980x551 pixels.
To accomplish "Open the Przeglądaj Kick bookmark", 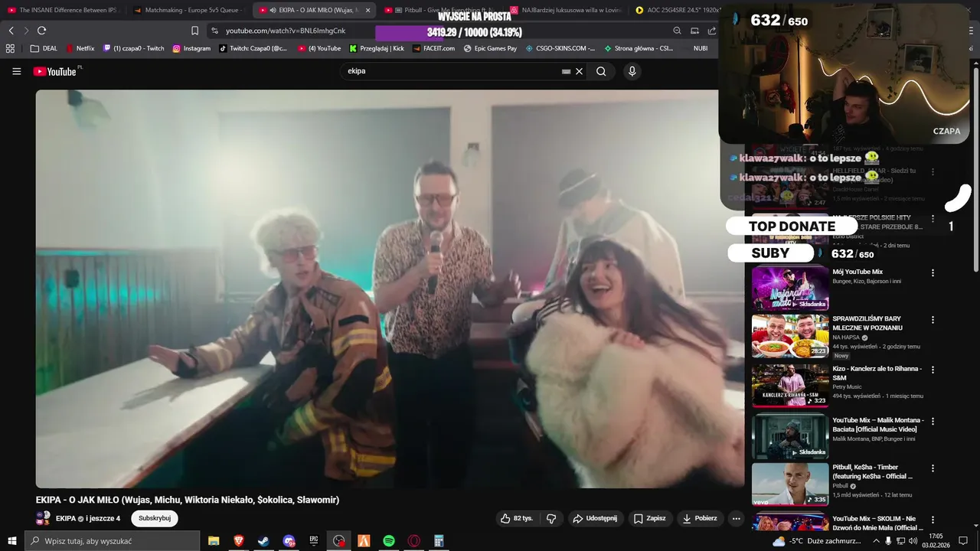I will [x=377, y=48].
